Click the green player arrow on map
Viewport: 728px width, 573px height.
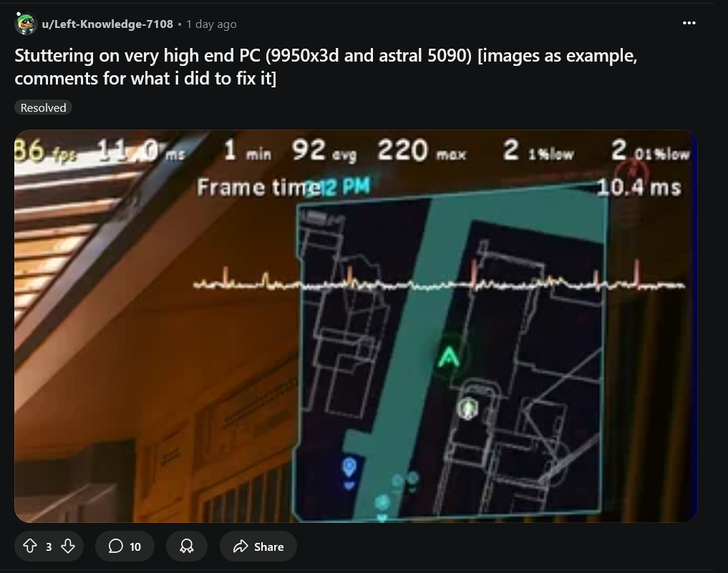[449, 357]
